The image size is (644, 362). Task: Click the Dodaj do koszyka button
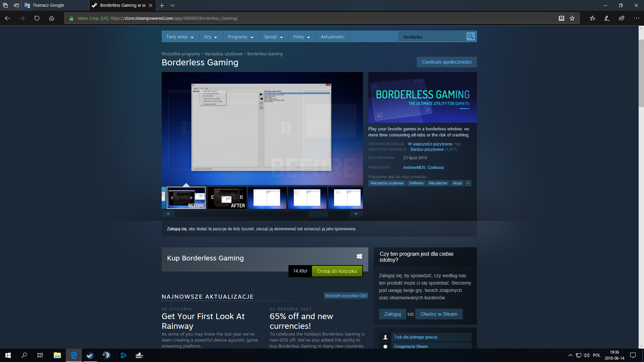(337, 271)
